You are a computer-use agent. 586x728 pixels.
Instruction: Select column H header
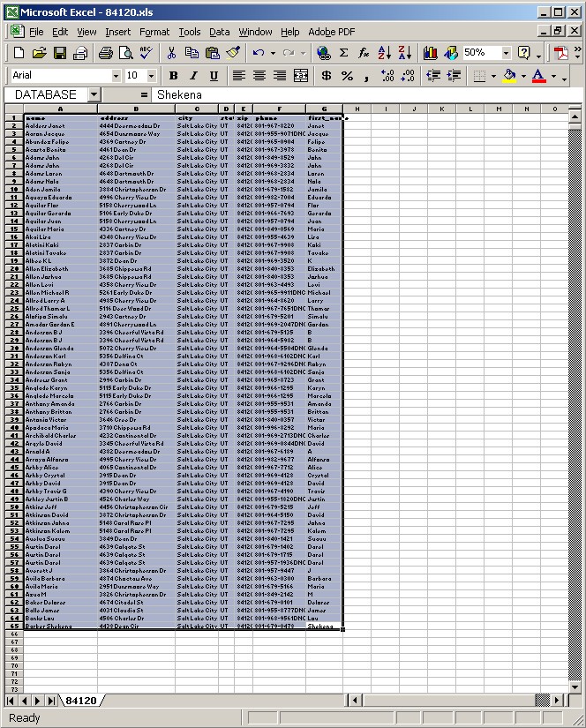pyautogui.click(x=357, y=109)
